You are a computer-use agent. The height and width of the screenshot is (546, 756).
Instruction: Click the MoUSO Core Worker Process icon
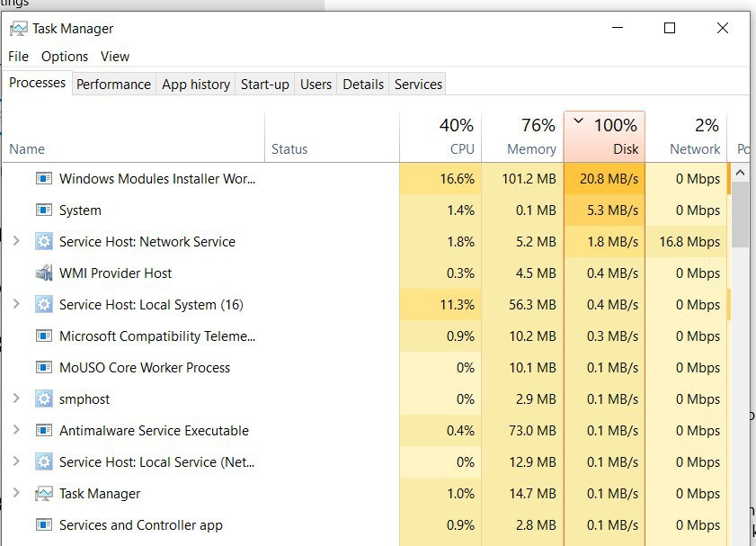click(x=44, y=368)
